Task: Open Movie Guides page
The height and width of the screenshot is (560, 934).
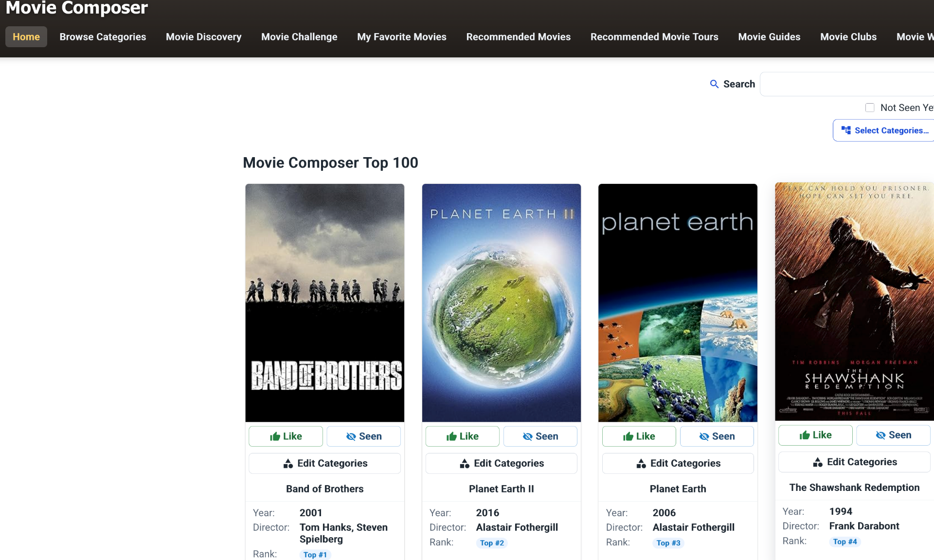Action: [x=769, y=36]
